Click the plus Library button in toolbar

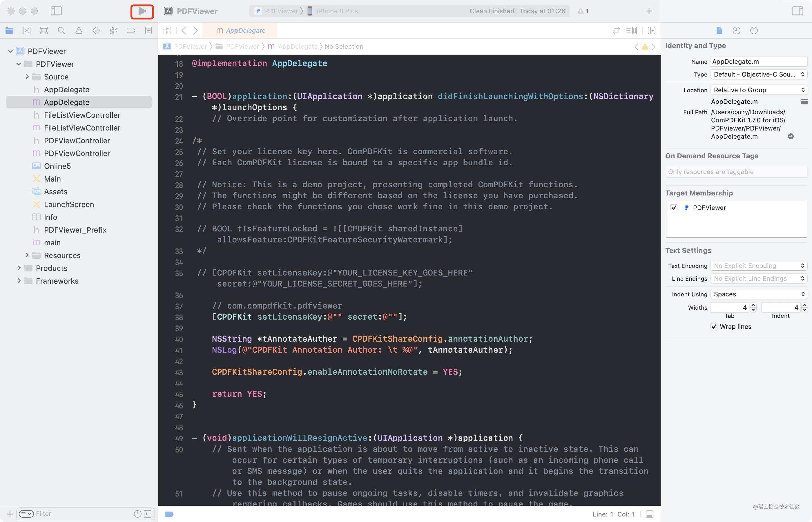click(x=649, y=11)
